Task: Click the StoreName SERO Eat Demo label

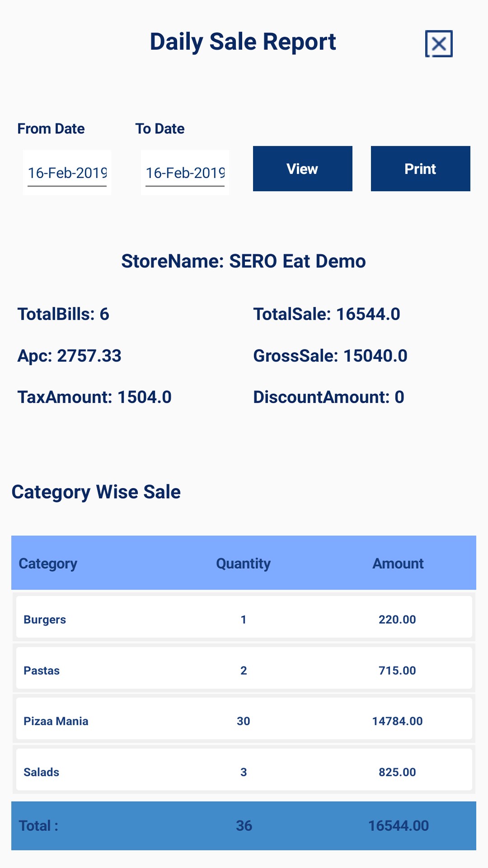Action: tap(244, 261)
